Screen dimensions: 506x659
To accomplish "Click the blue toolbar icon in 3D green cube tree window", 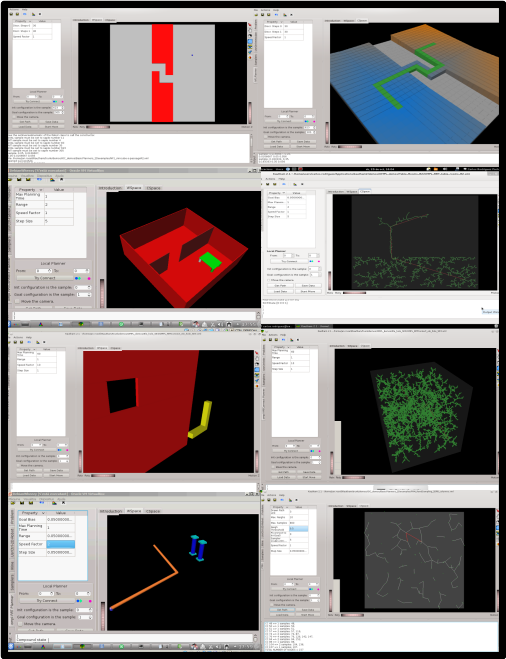I will pyautogui.click(x=283, y=340).
